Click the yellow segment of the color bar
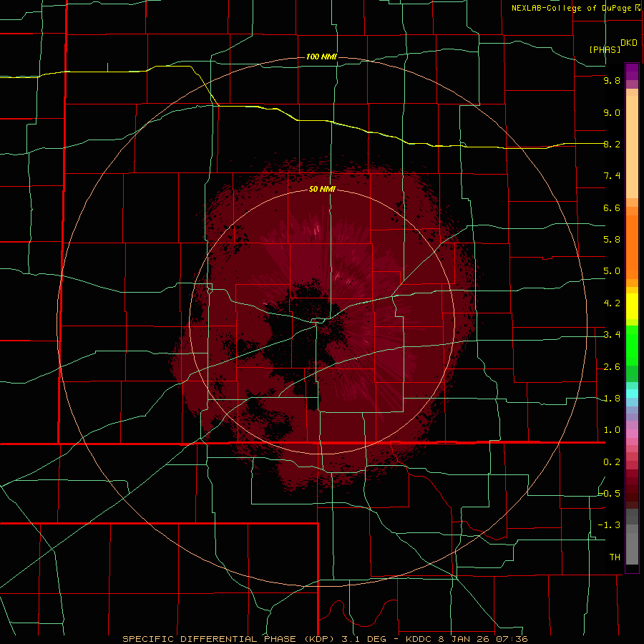644x644 pixels. tap(632, 306)
